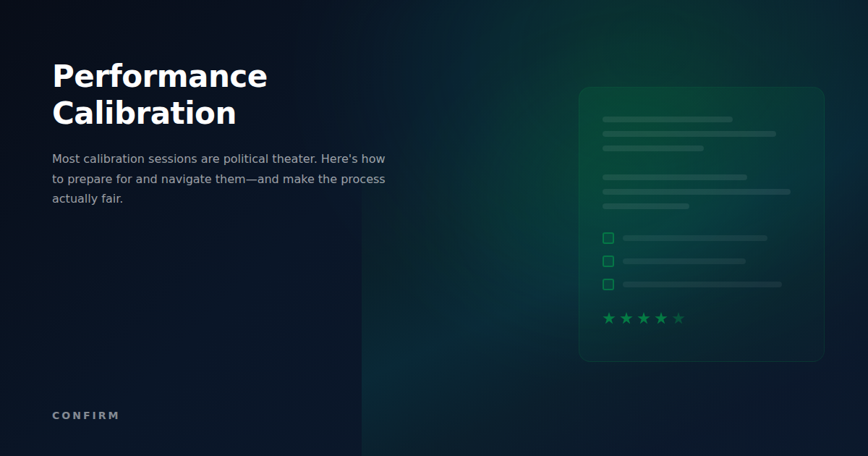Screen dimensions: 868x456
Task: Click the CONFIRM button
Action: (85, 415)
